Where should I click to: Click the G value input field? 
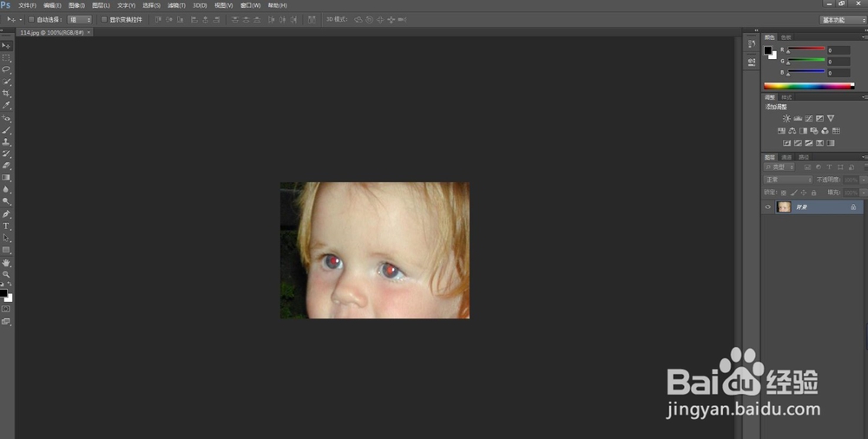(838, 62)
